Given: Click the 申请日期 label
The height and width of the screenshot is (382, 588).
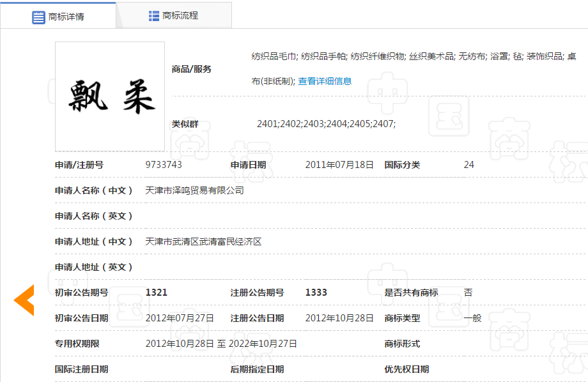Looking at the screenshot, I should (x=248, y=165).
